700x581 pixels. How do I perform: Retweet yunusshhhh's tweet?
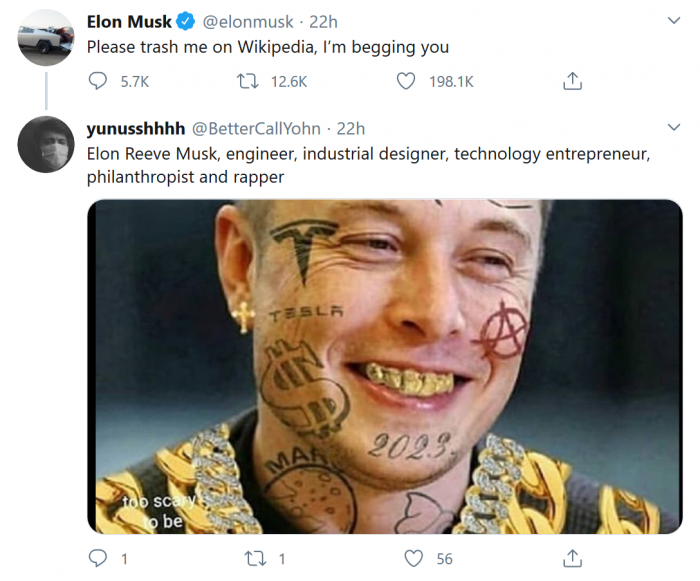253,558
